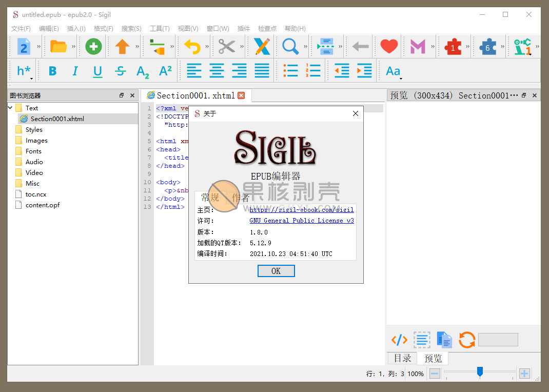Click OK in the About dialog
Image resolution: width=549 pixels, height=392 pixels.
(x=276, y=271)
